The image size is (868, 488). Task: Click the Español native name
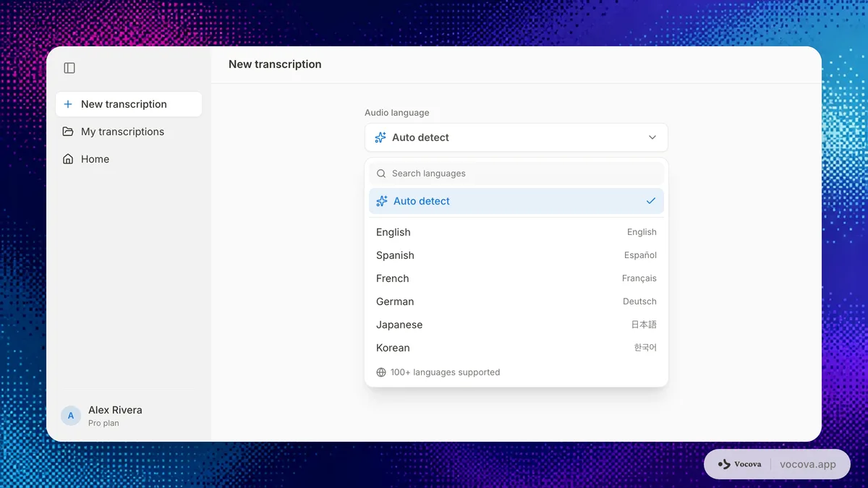click(640, 255)
